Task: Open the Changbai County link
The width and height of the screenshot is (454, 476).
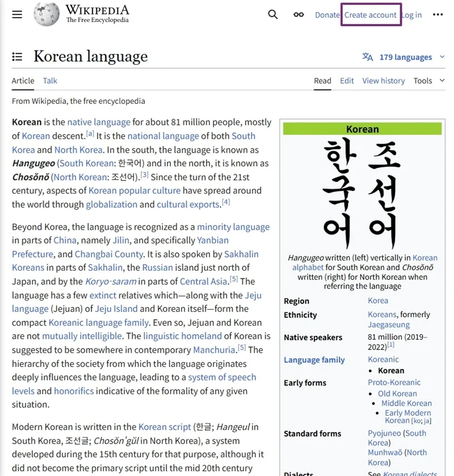Action: (109, 254)
